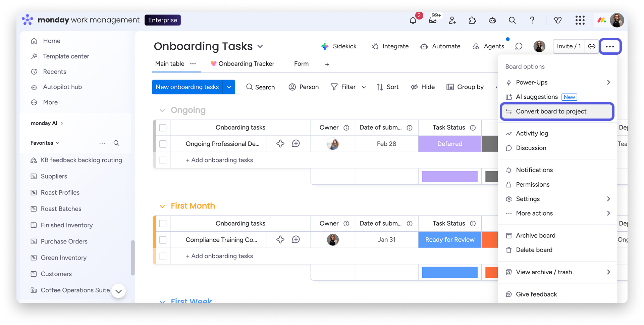
Task: Click the invite members icon in top bar
Action: (x=452, y=20)
